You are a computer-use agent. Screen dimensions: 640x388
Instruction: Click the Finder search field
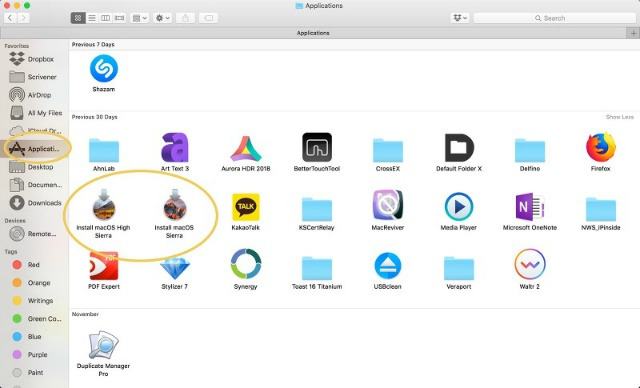pyautogui.click(x=555, y=18)
